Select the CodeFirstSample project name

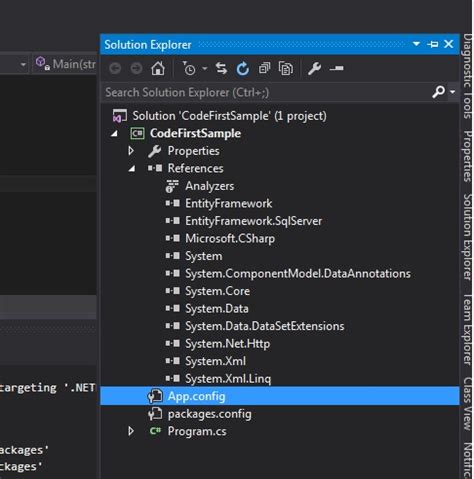(195, 133)
